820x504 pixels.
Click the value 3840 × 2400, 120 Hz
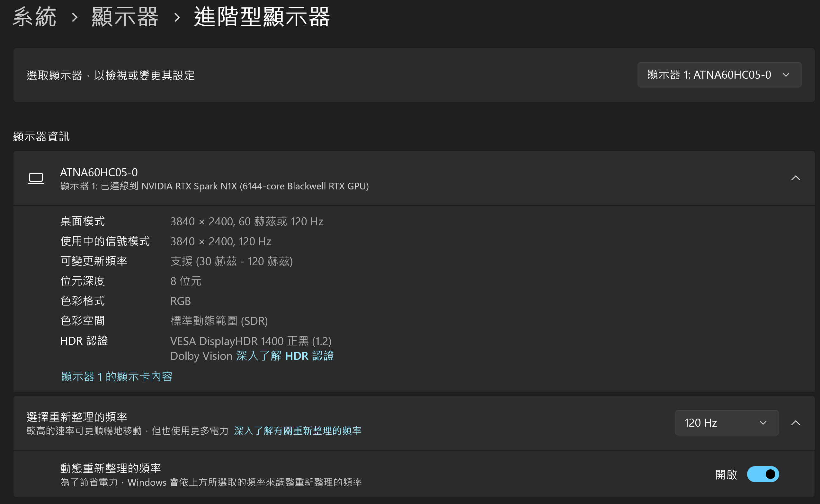(221, 241)
